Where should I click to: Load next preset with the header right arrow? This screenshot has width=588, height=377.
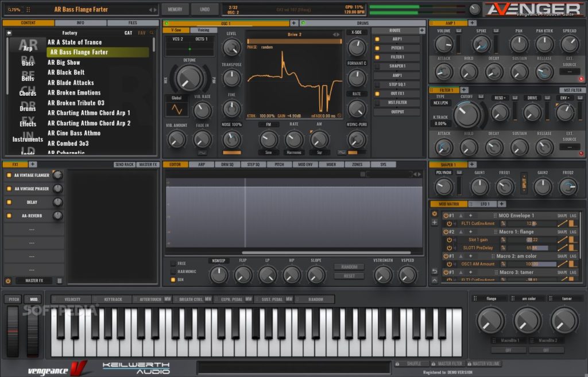tap(155, 10)
